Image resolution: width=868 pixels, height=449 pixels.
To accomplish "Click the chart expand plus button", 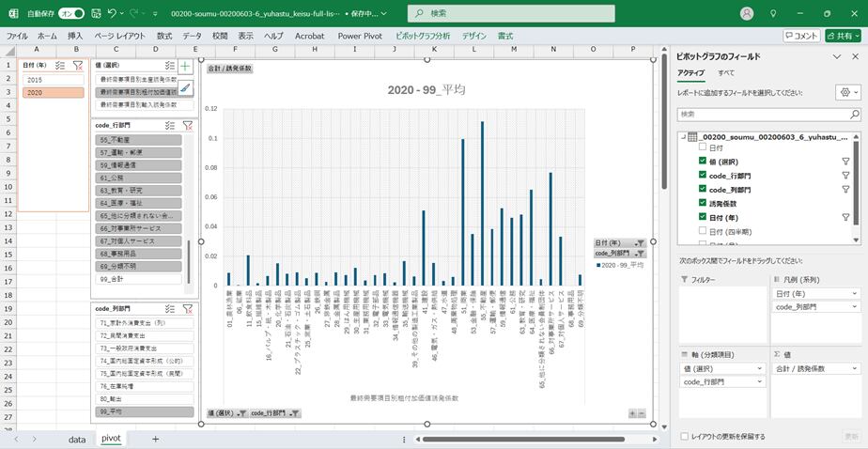I will 633,413.
